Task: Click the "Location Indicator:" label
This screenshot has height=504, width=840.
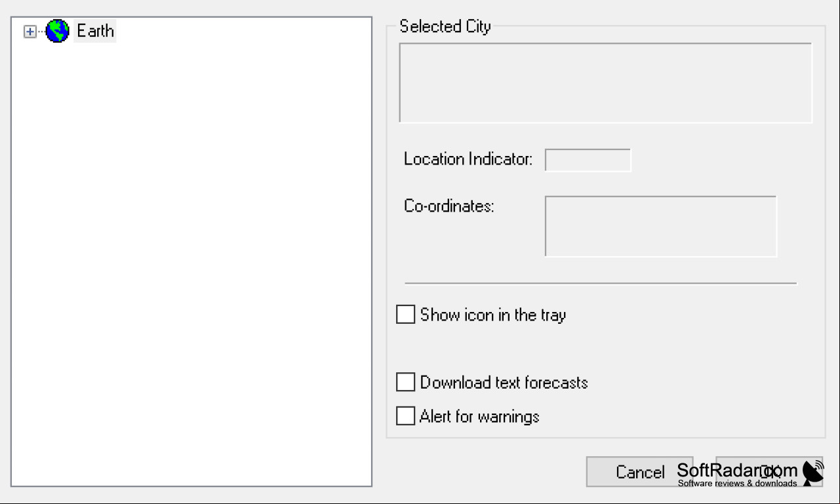Action: [468, 159]
